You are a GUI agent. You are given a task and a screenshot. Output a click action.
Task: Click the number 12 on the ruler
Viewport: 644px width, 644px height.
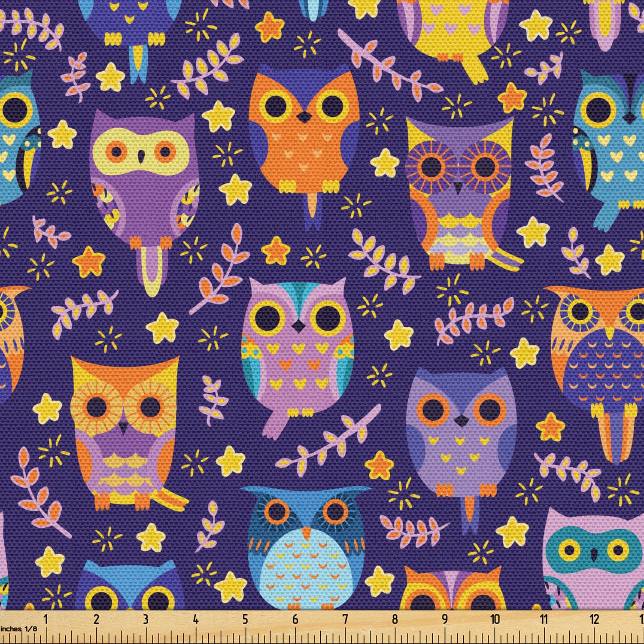click(x=594, y=619)
